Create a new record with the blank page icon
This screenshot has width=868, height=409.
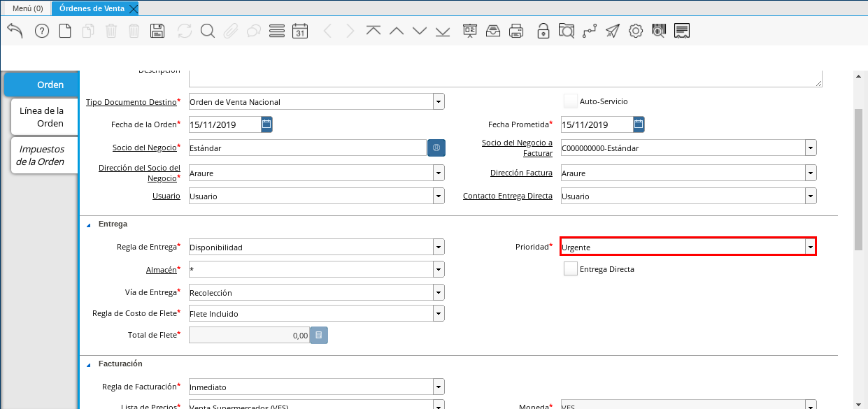pos(65,31)
